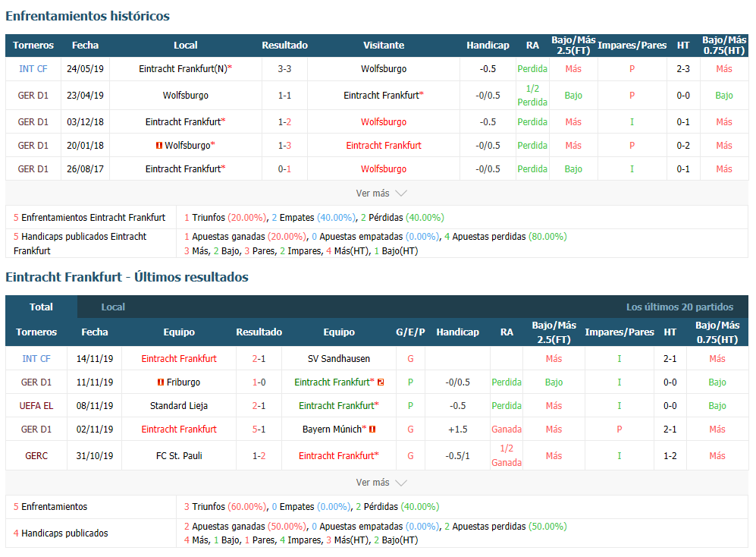
Task: Click the Handicap header in the historical table
Action: click(488, 46)
